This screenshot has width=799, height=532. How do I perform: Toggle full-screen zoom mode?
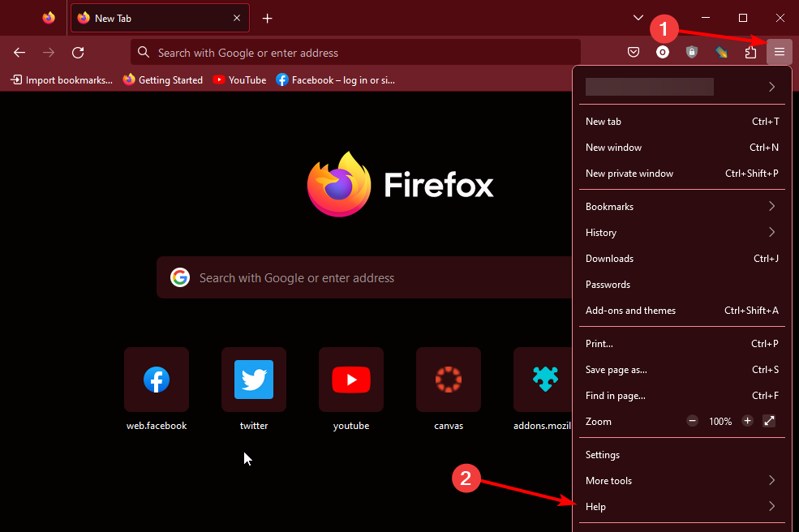pos(769,421)
